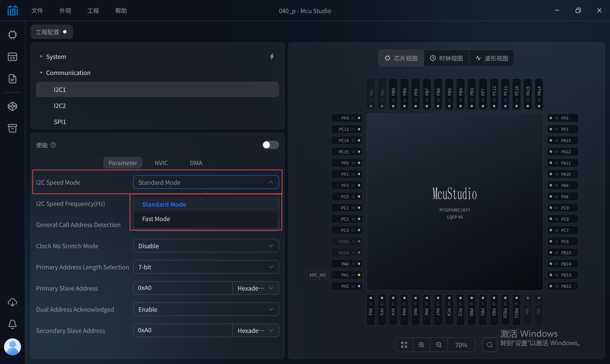This screenshot has width=610, height=364.
Task: Open the chip configuration sidebar icon
Action: [x=12, y=35]
